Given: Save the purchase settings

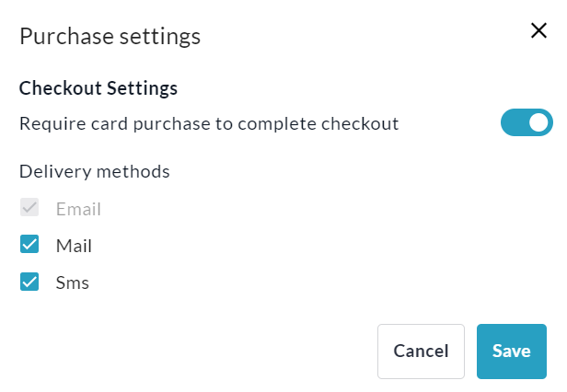Looking at the screenshot, I should click(x=511, y=351).
